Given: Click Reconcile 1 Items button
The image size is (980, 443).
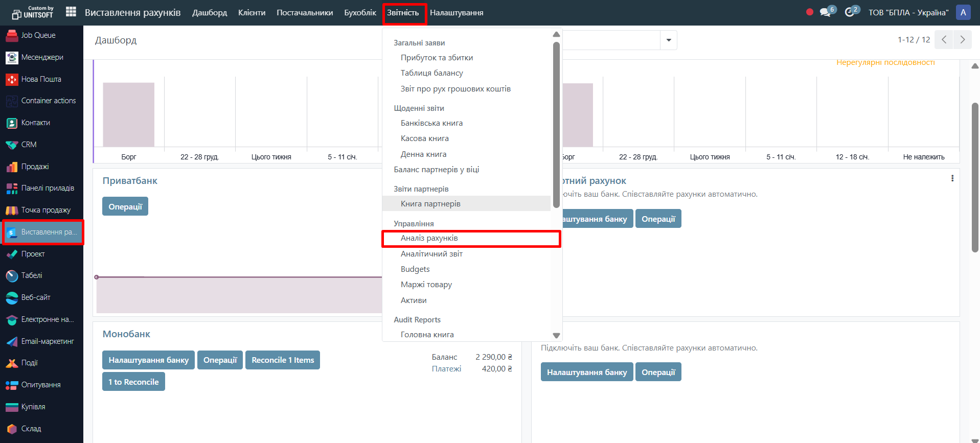Looking at the screenshot, I should 283,360.
